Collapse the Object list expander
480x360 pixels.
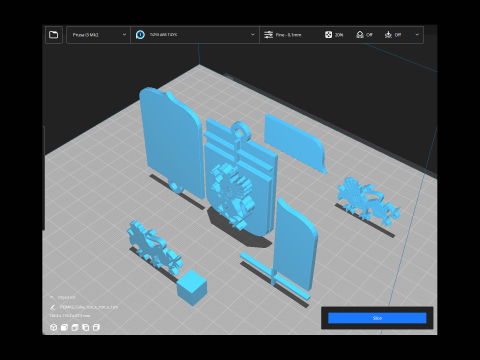(52, 297)
